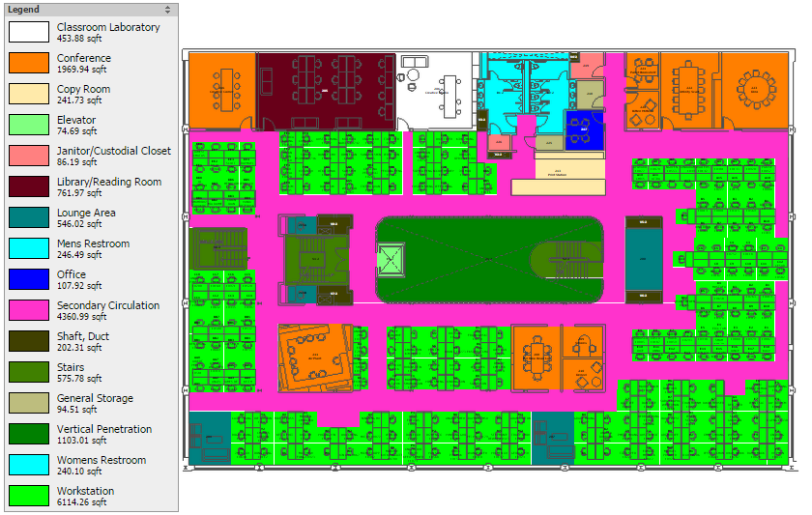Select the Mens Restroom cyan swatch
The height and width of the screenshot is (515, 812).
click(x=29, y=248)
